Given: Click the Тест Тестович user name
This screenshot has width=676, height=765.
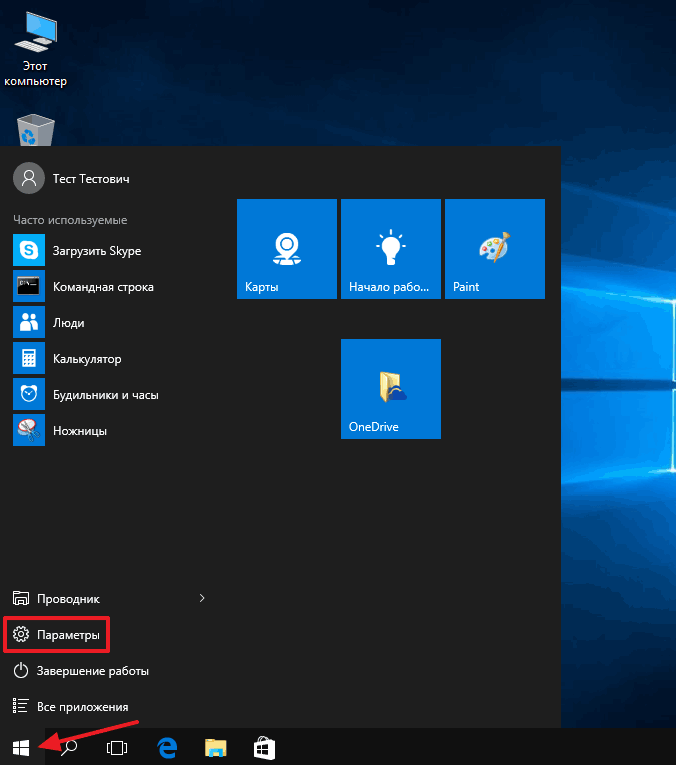Looking at the screenshot, I should coord(91,179).
